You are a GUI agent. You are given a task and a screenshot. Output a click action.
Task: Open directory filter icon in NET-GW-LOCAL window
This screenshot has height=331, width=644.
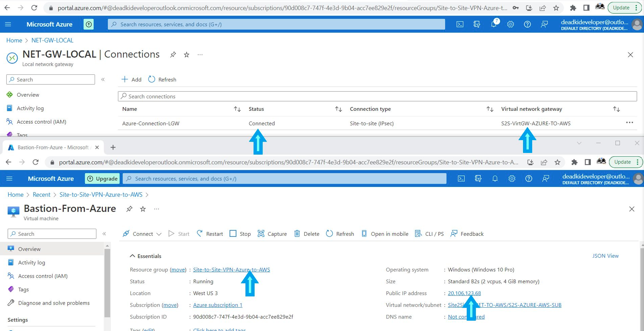(x=477, y=24)
